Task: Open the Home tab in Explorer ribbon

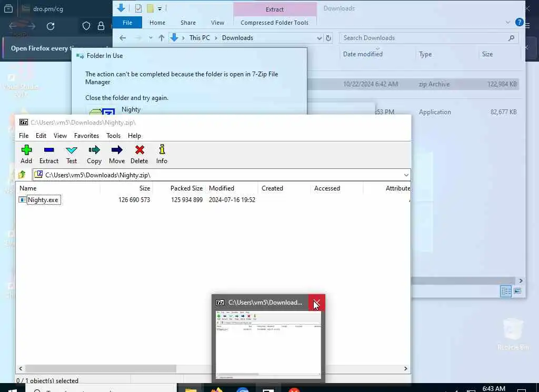Action: (x=157, y=23)
